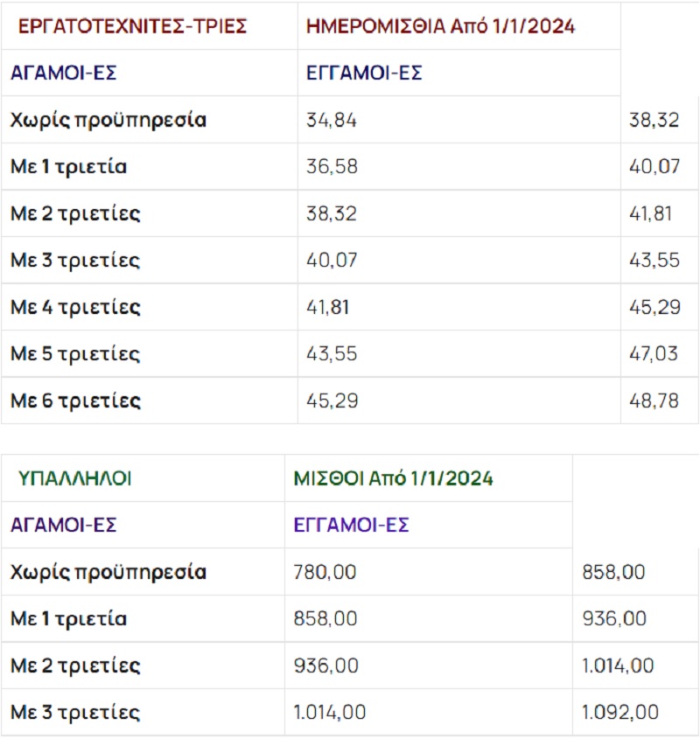The height and width of the screenshot is (739, 700).
Task: Click the 1.092,00 salary cell
Action: 619,713
